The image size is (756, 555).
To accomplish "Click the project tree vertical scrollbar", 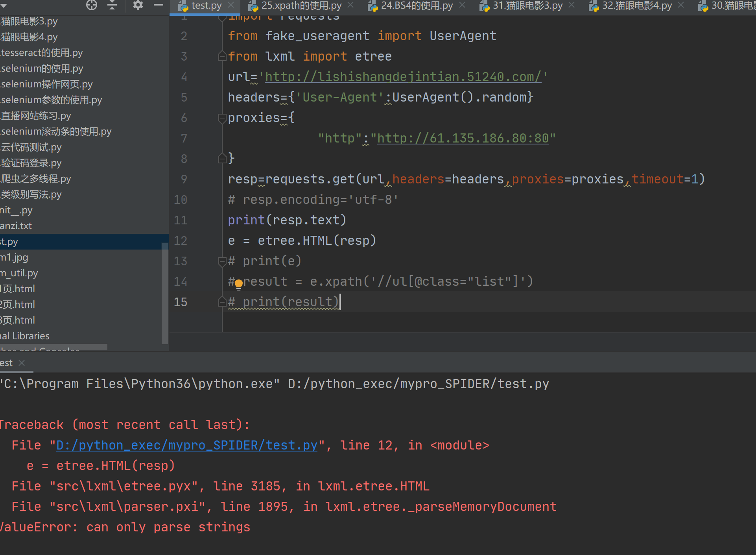I will pos(165,293).
